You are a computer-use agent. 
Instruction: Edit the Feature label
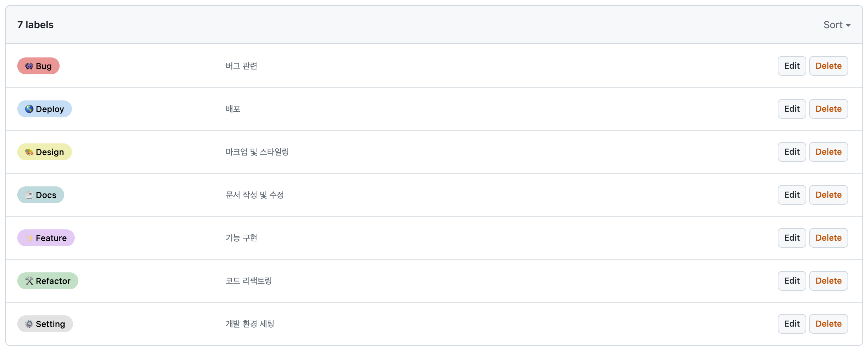(x=791, y=238)
